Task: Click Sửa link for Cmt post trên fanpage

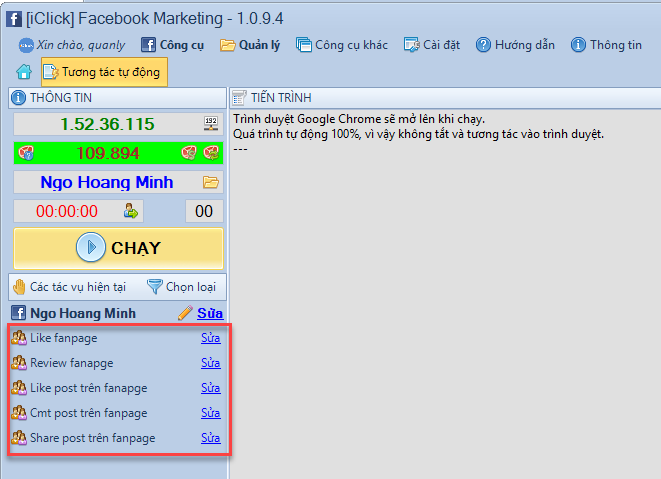Action: tap(211, 413)
